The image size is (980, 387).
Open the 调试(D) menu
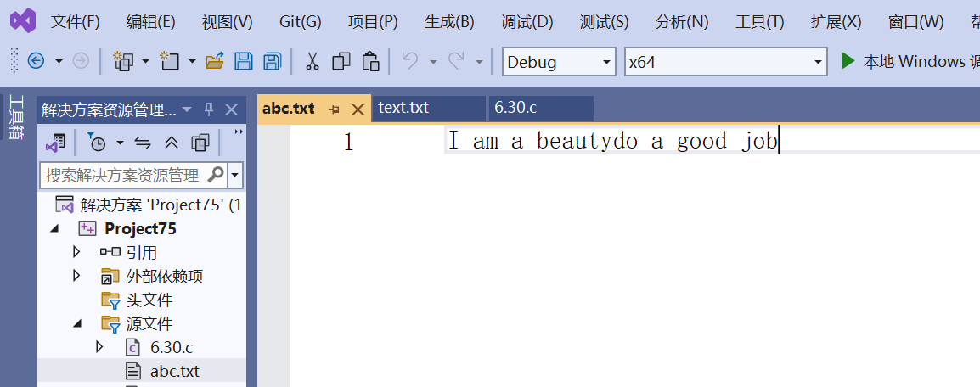click(527, 22)
